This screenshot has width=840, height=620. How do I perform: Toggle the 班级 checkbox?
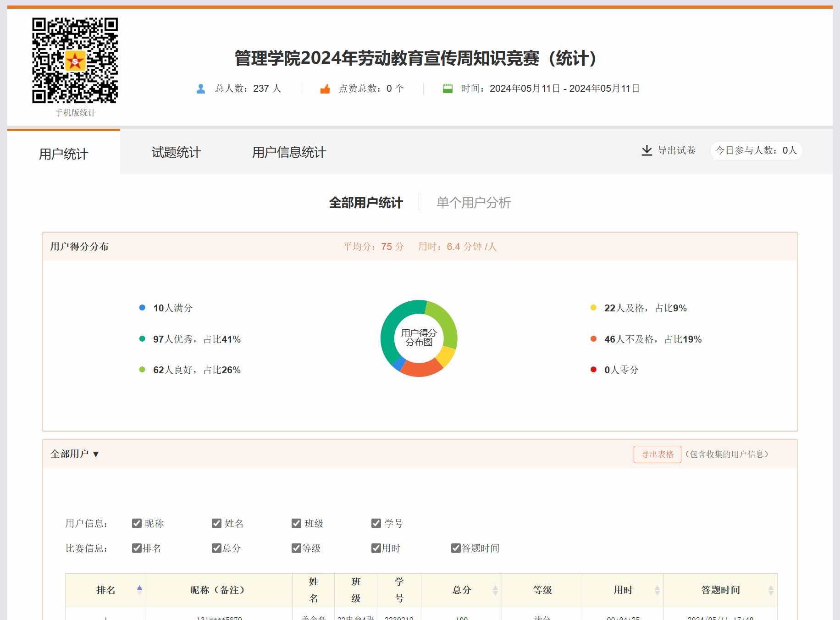[296, 523]
